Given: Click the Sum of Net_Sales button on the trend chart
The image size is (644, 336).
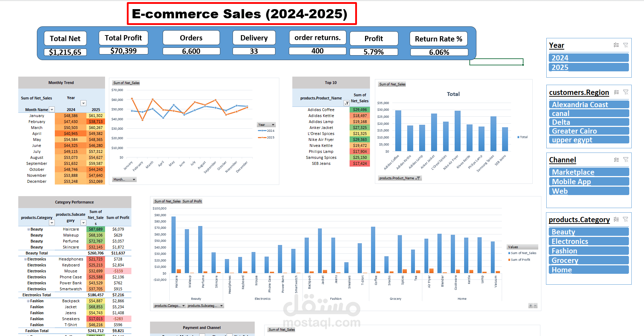Looking at the screenshot, I should [126, 83].
